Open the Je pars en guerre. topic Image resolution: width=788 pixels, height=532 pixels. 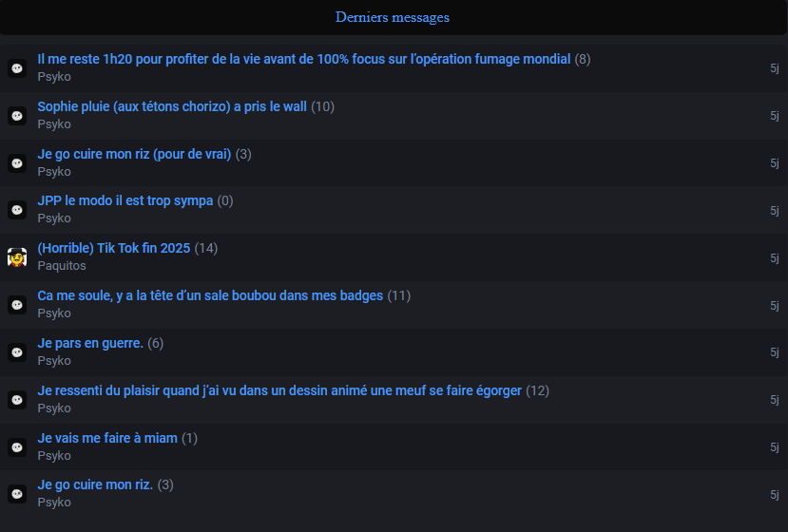tap(90, 343)
